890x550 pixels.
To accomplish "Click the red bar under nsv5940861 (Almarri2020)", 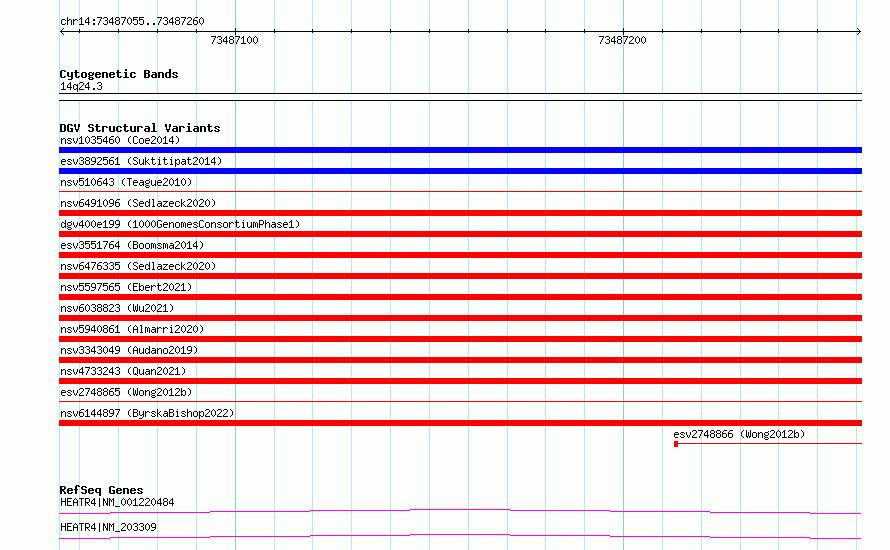I will coord(460,339).
